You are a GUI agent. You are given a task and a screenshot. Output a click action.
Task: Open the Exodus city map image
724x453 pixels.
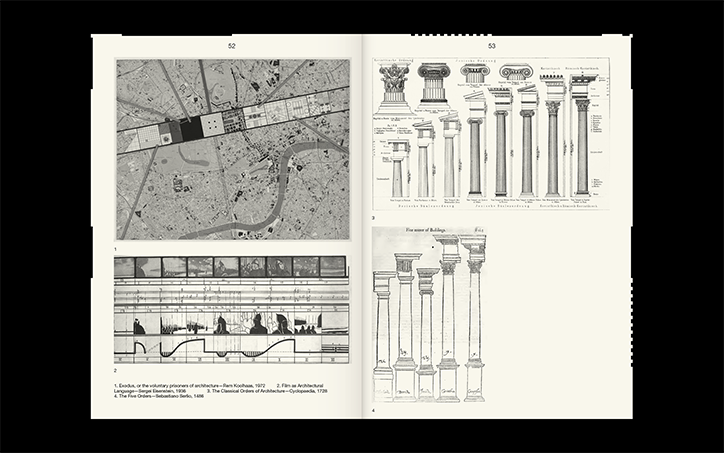tap(233, 149)
